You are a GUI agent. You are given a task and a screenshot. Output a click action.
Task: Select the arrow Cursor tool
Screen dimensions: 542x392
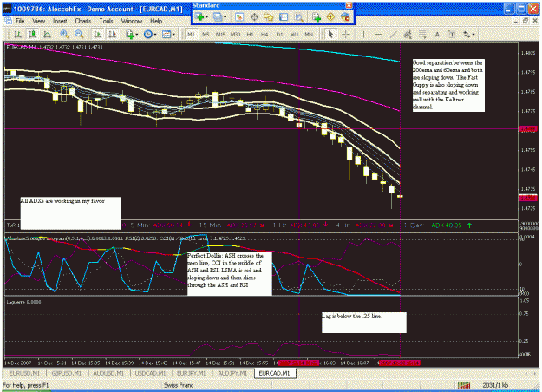click(330, 34)
